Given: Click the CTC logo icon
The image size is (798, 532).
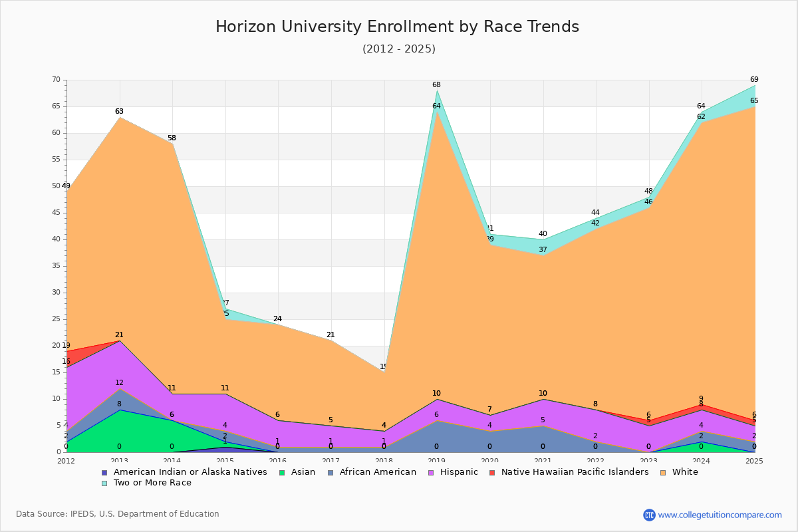Looking at the screenshot, I should 649,515.
